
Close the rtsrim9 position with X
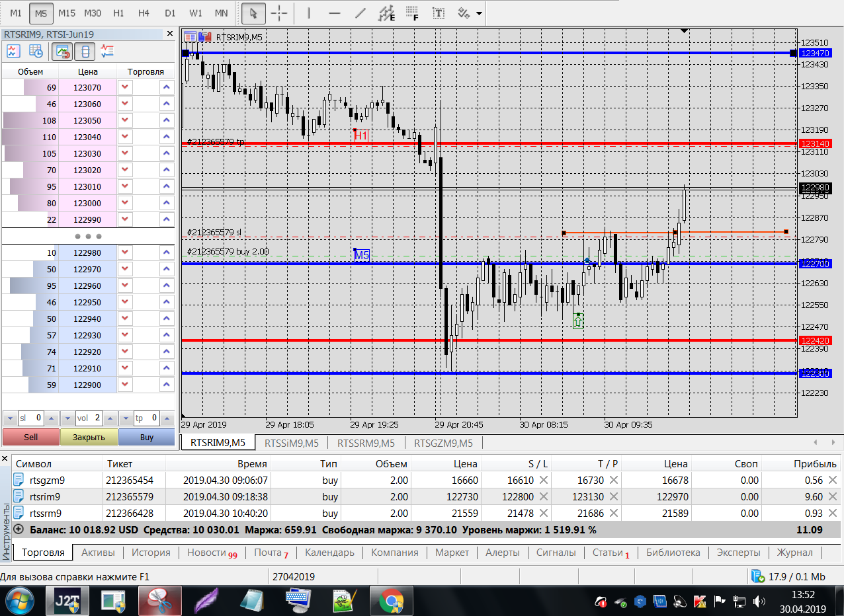click(x=832, y=497)
